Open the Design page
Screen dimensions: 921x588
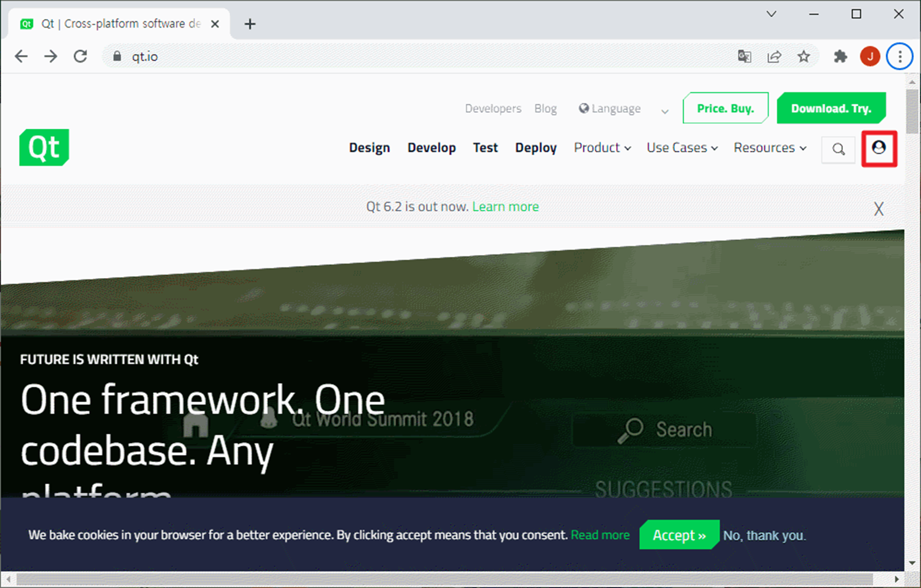point(369,148)
